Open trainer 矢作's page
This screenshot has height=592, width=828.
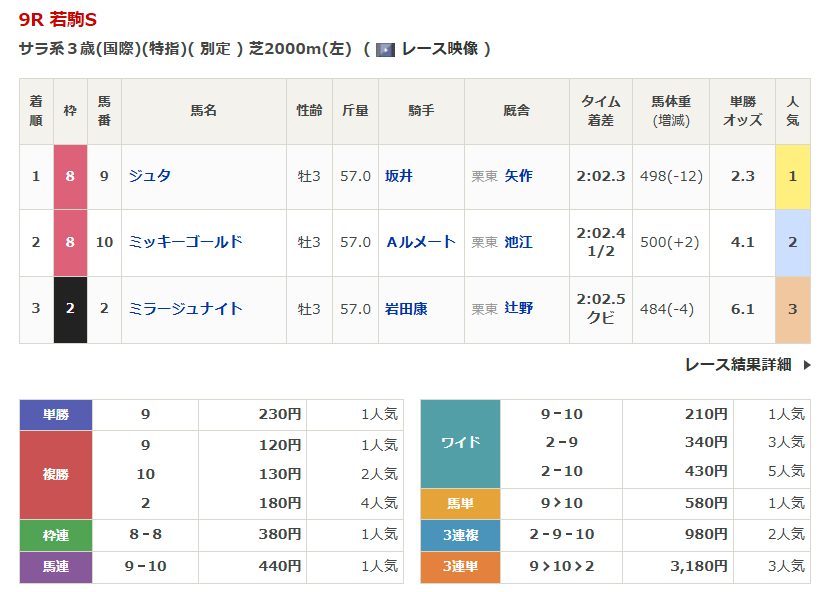pos(518,176)
